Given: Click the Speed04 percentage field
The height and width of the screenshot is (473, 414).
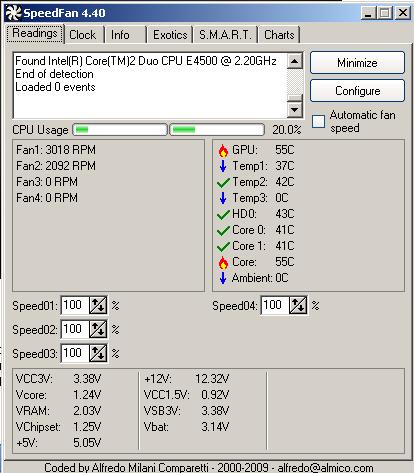Looking at the screenshot, I should 275,305.
